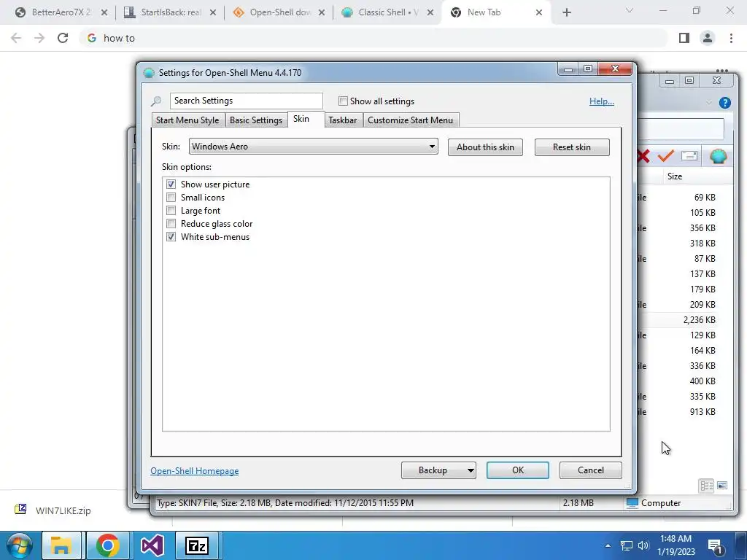
Task: Confirm settings with OK button
Action: 518,470
